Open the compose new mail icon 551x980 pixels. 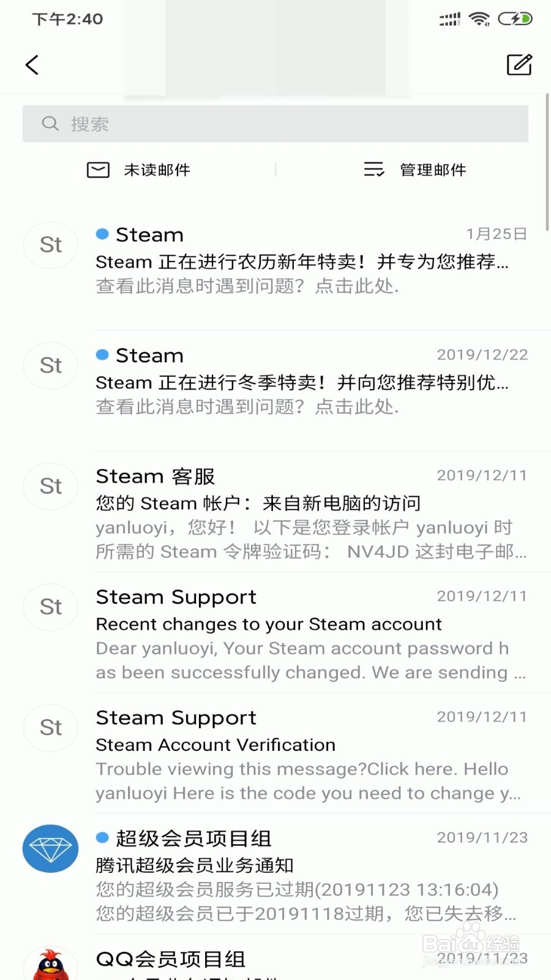point(519,64)
